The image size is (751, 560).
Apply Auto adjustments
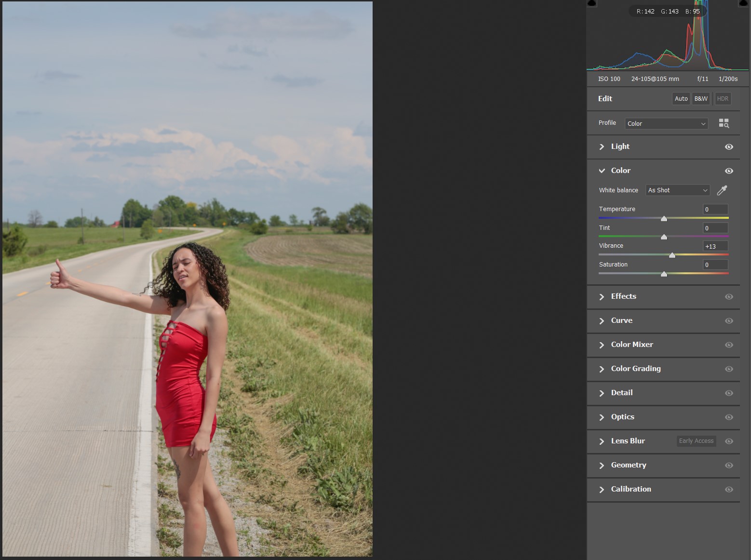[x=681, y=99]
